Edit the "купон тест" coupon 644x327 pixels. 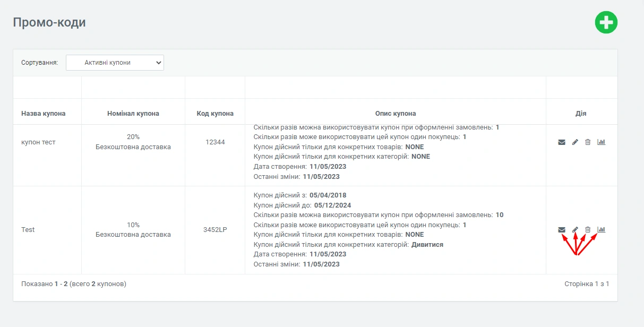point(575,142)
